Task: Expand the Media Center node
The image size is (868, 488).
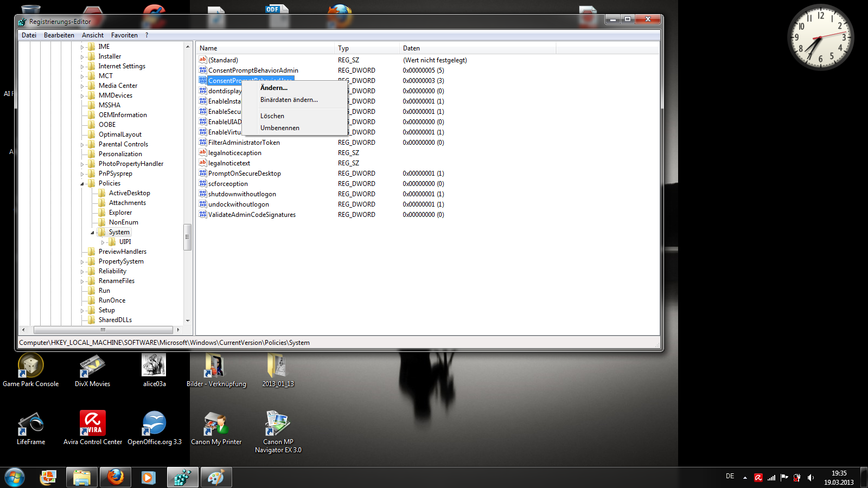Action: pos(82,86)
